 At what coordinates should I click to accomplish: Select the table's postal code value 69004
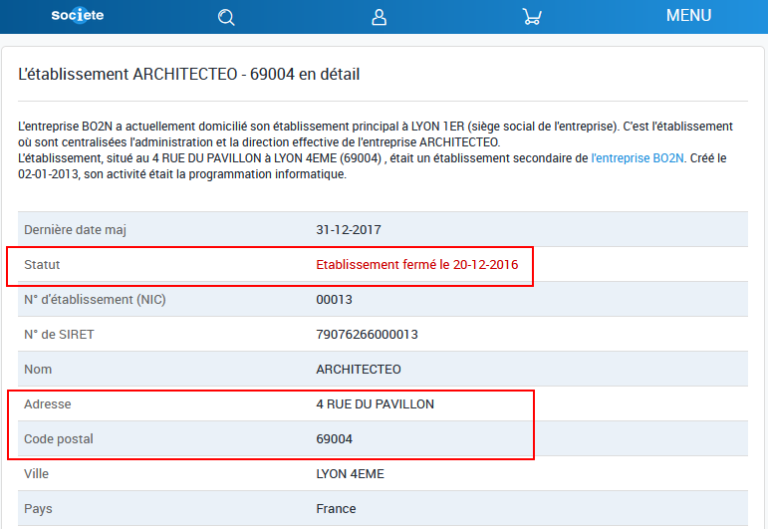pyautogui.click(x=334, y=439)
